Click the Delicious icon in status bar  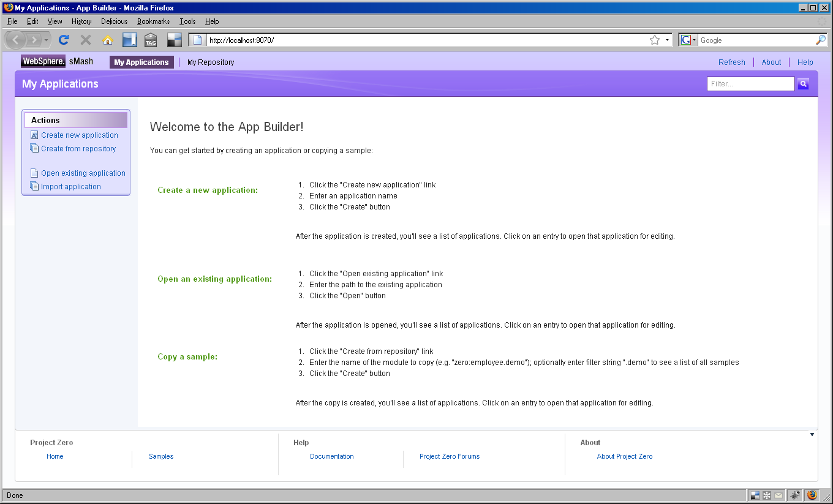tap(755, 495)
